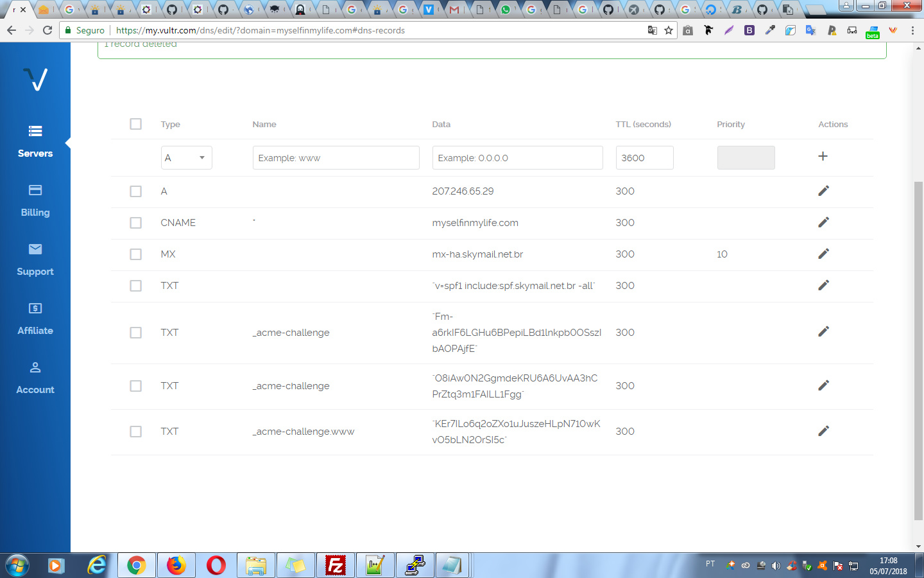Open FileZilla from the taskbar
Screen dimensions: 924x578
pos(335,565)
